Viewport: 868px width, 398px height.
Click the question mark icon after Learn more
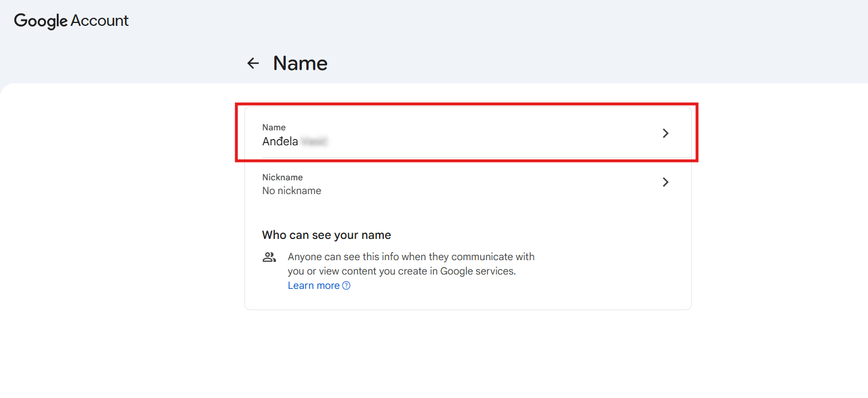click(347, 286)
